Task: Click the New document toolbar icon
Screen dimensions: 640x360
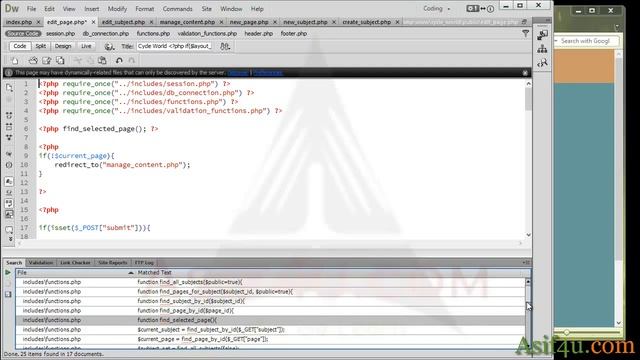Action: (x=15, y=61)
